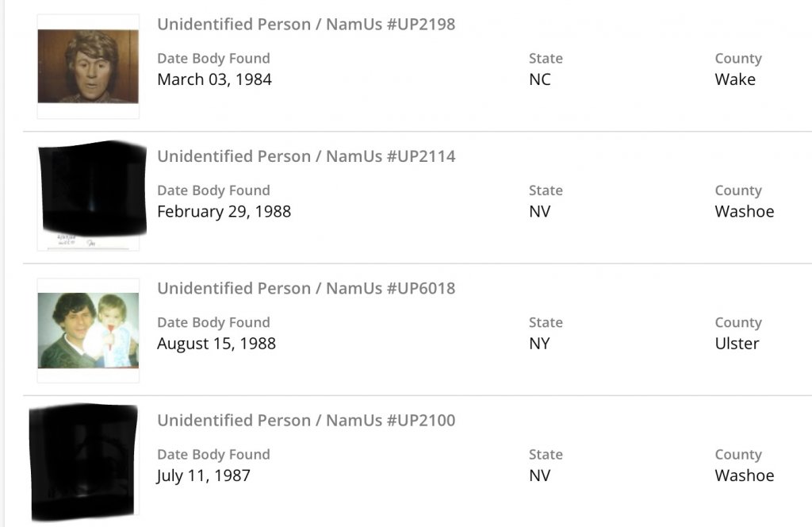Click NV state in the UP2114 row
This screenshot has width=812, height=527.
coord(539,212)
